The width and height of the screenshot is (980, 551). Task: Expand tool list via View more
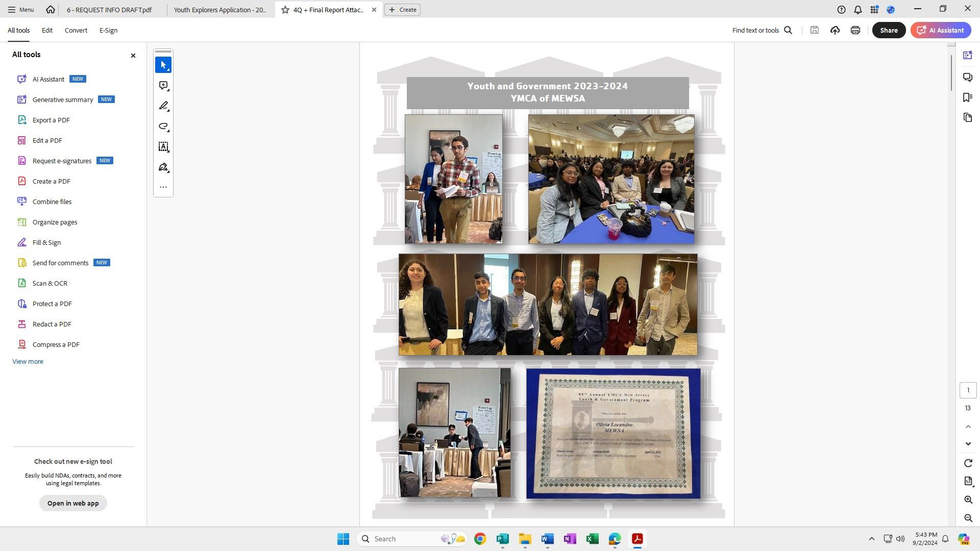(x=28, y=362)
